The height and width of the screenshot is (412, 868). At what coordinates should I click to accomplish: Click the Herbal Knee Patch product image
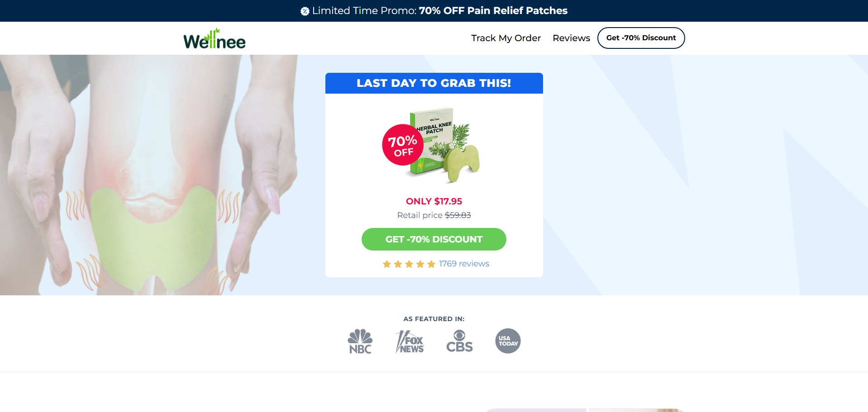pyautogui.click(x=446, y=145)
